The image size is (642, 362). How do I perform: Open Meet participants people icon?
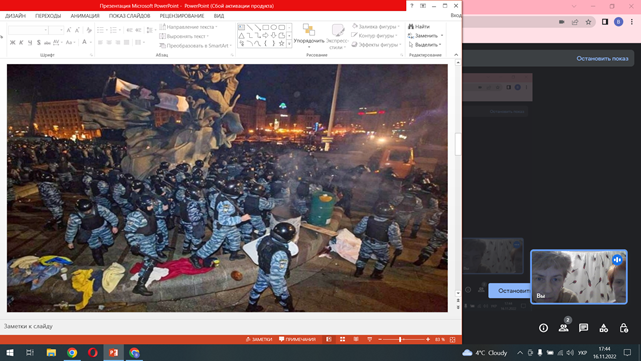click(x=563, y=328)
